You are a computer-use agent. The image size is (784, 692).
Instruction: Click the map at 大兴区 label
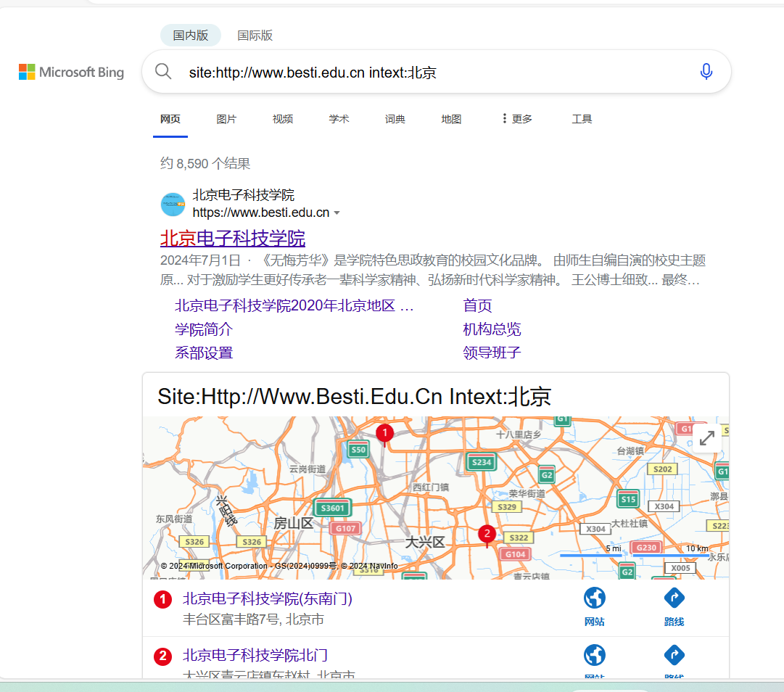(x=424, y=542)
